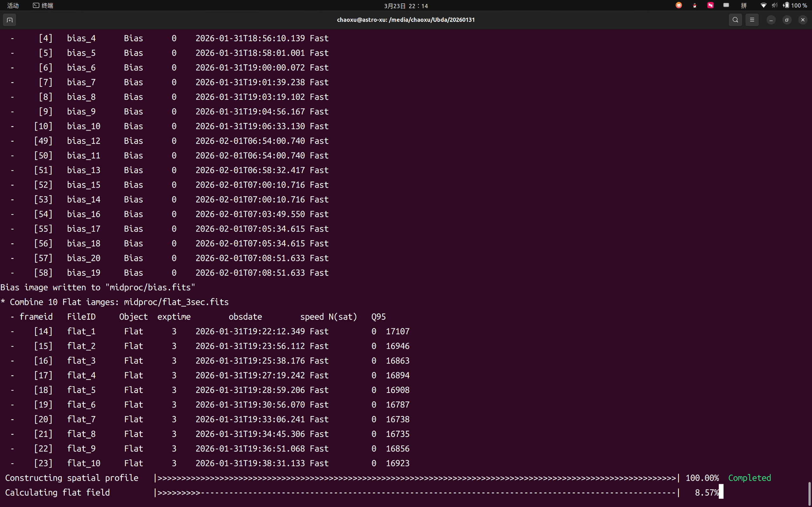Image resolution: width=812 pixels, height=507 pixels.
Task: Click the window title path text
Action: [406, 20]
